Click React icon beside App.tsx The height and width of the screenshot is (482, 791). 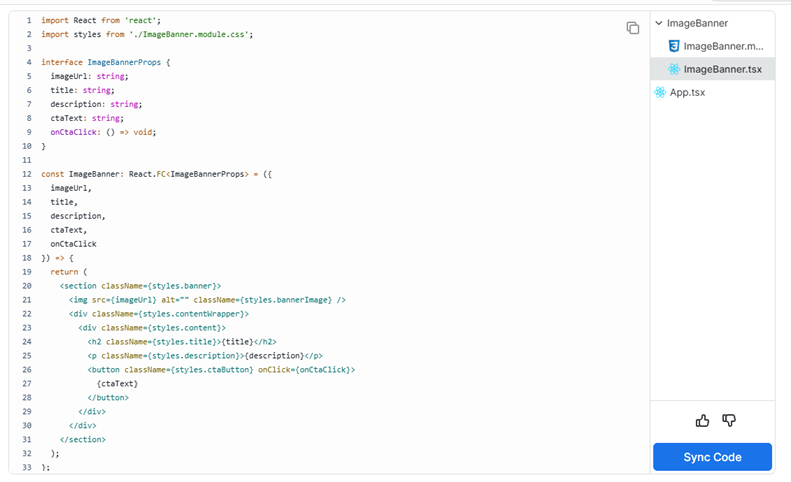coord(660,92)
